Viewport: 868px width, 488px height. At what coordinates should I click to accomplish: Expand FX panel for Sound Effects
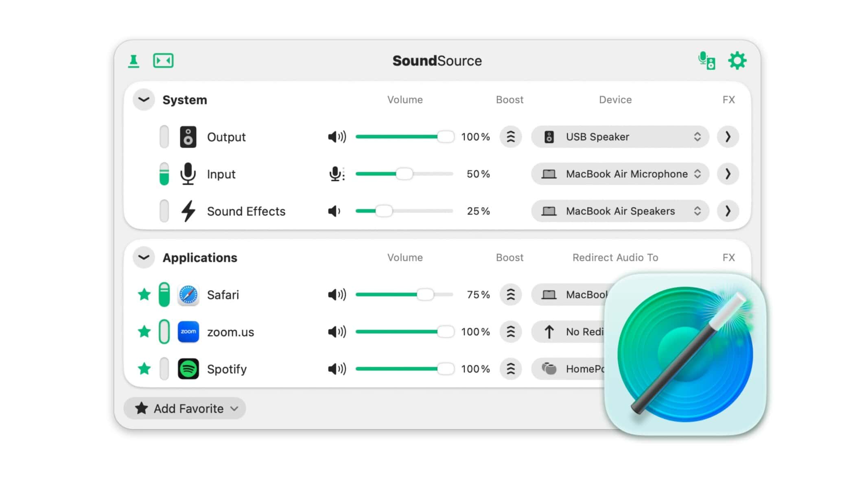coord(728,211)
